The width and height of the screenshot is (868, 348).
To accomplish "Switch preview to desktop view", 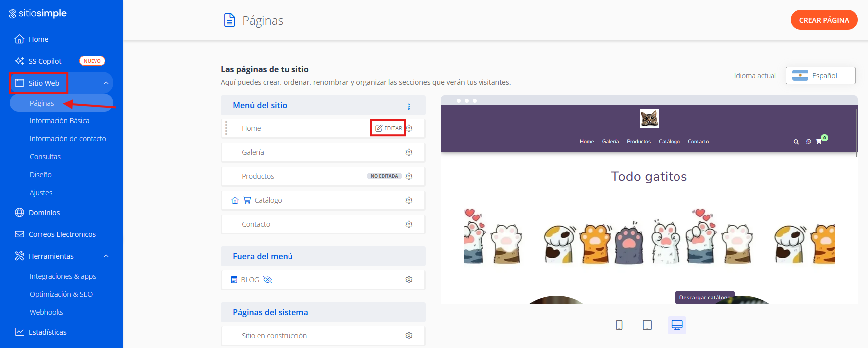I will coord(677,325).
